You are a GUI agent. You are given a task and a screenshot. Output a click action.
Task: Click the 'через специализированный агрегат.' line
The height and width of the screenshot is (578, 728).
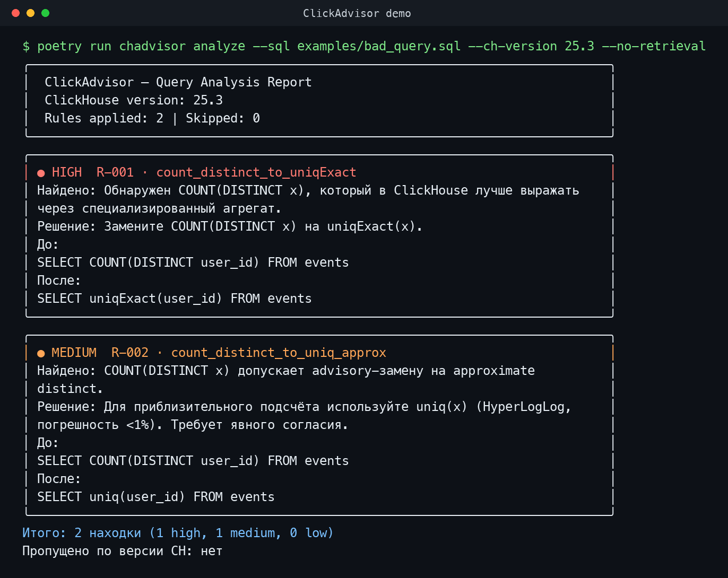[159, 208]
